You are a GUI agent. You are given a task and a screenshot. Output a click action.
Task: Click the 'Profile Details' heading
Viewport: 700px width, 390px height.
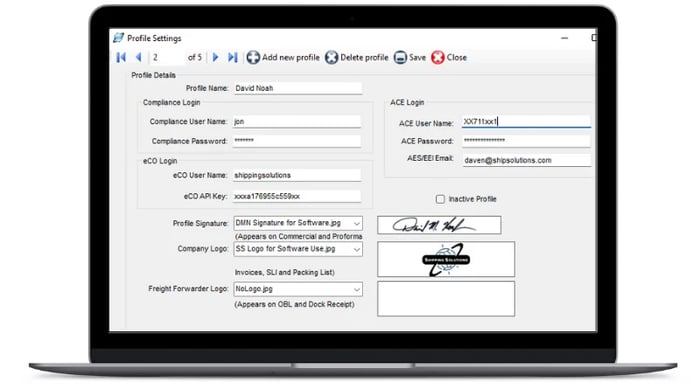pos(153,75)
